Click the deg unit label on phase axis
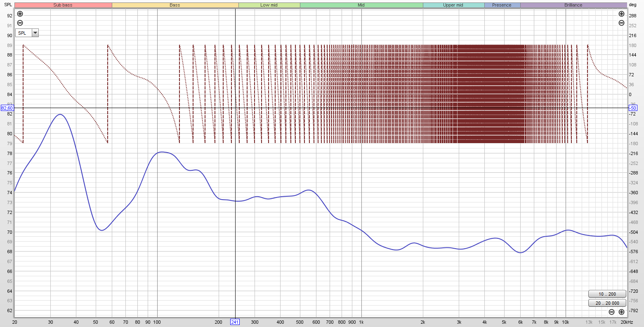The width and height of the screenshot is (644, 327). click(x=632, y=5)
